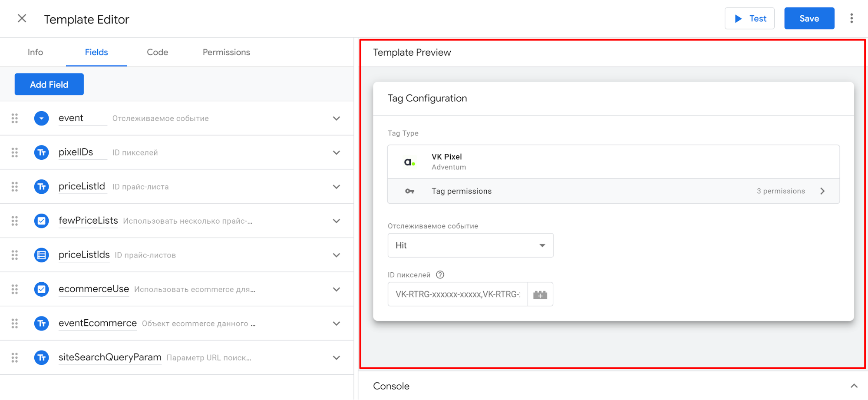Click the more options three-dot menu
This screenshot has width=868, height=400.
tap(851, 18)
